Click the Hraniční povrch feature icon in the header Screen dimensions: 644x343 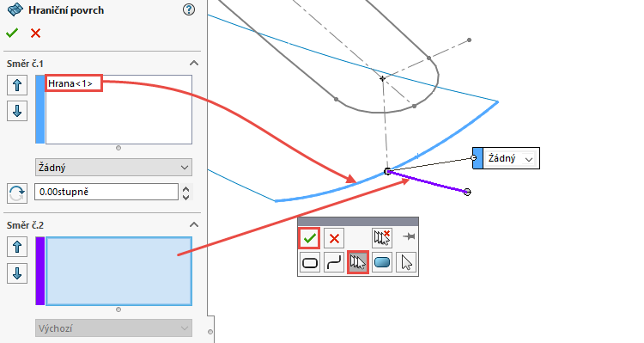[x=15, y=9]
